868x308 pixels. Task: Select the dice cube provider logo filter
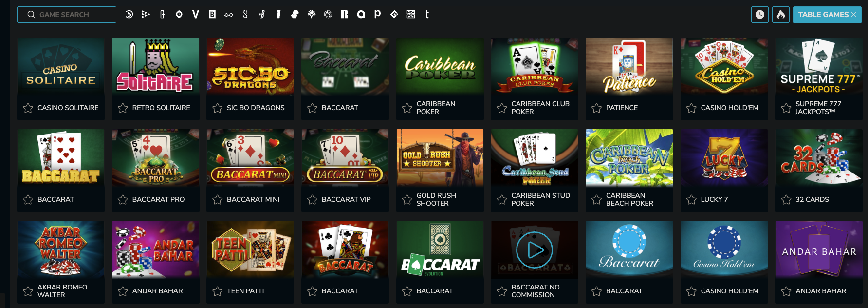(328, 15)
